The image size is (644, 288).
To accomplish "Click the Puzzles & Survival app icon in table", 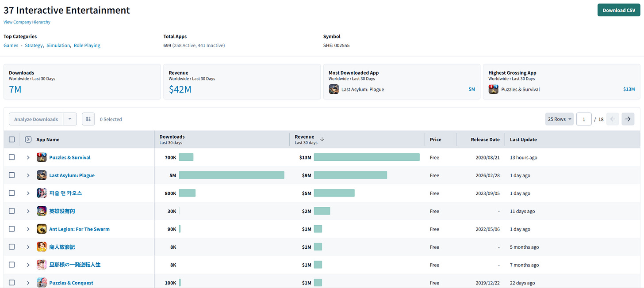I will (x=42, y=157).
